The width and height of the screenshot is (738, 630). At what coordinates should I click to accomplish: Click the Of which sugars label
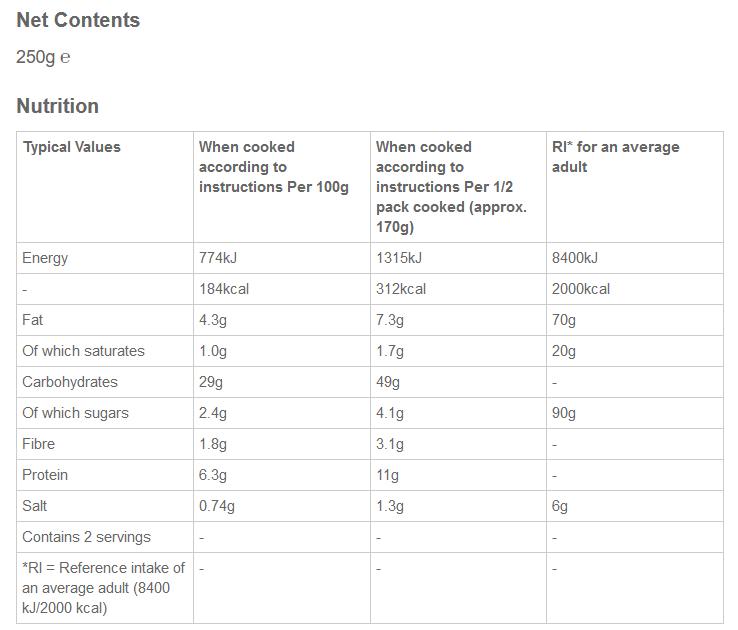coord(75,413)
